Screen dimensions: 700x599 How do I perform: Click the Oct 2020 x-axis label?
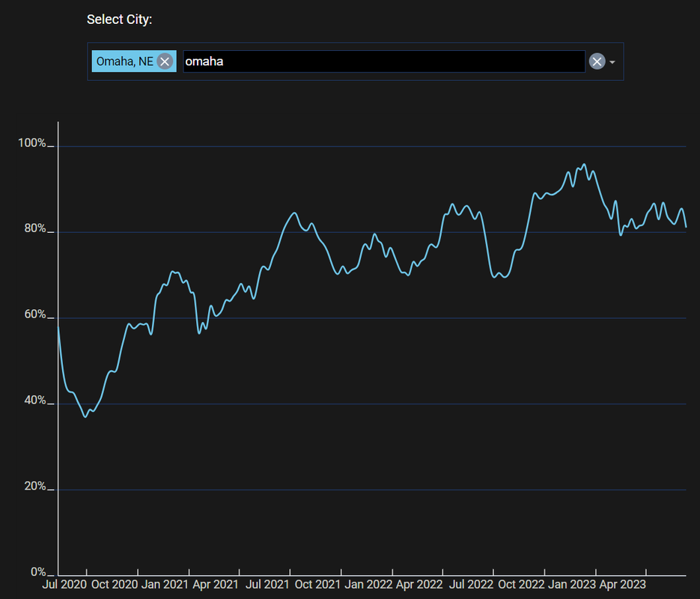tap(115, 585)
